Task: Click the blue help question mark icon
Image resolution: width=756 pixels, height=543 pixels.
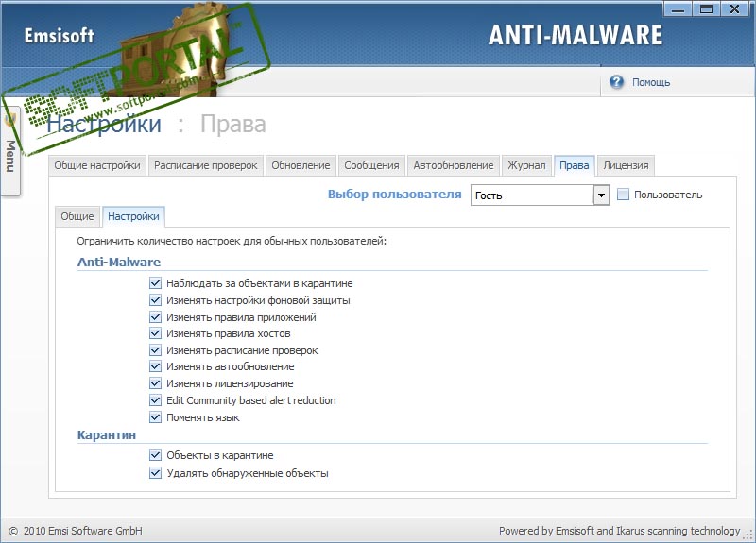Action: point(616,82)
